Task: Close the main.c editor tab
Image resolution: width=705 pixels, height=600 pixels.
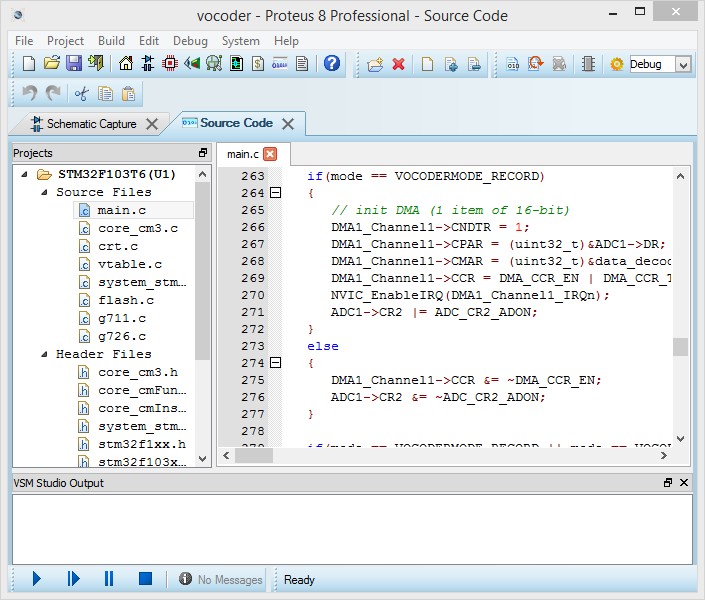Action: [x=270, y=154]
